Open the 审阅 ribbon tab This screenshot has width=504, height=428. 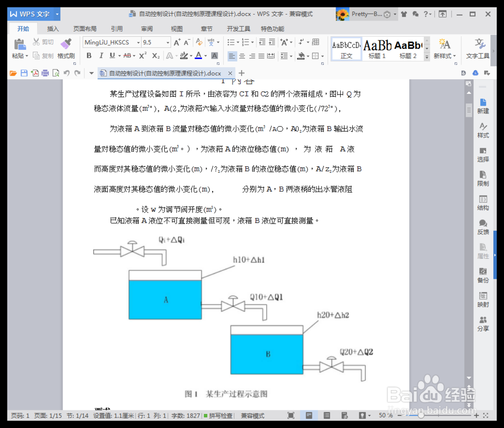click(x=146, y=29)
